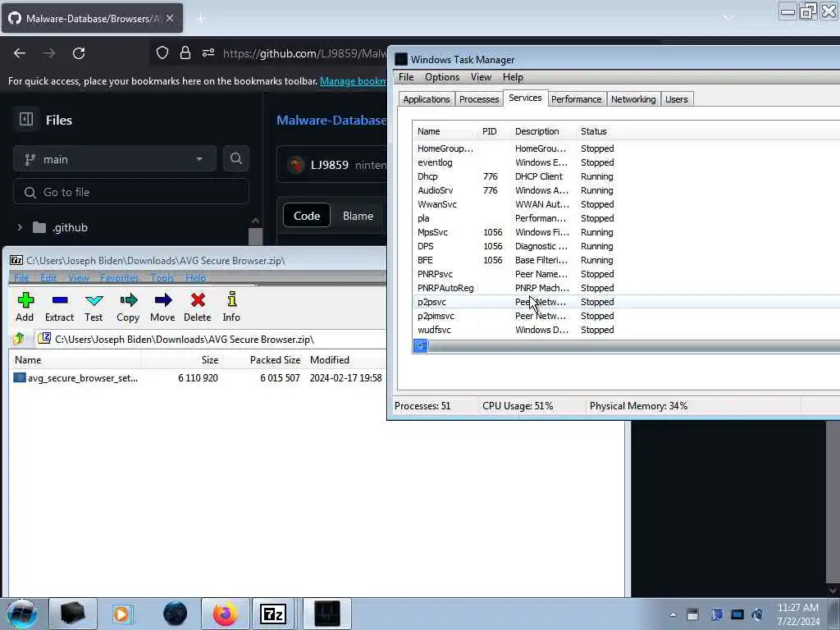The image size is (840, 630).
Task: Open the Malware-Database repository link
Action: click(331, 120)
